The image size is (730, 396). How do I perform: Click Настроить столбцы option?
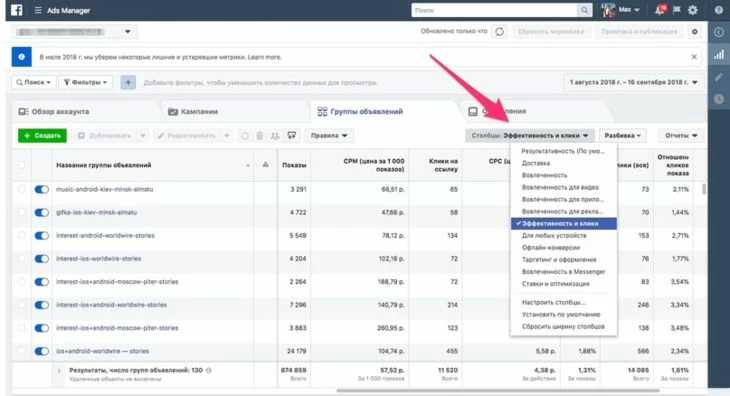(x=553, y=302)
